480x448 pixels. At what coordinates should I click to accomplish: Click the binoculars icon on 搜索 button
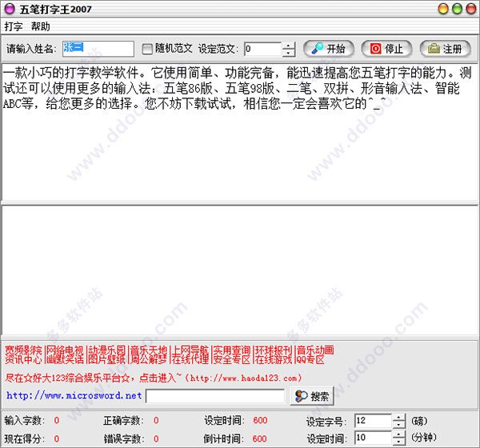(302, 396)
